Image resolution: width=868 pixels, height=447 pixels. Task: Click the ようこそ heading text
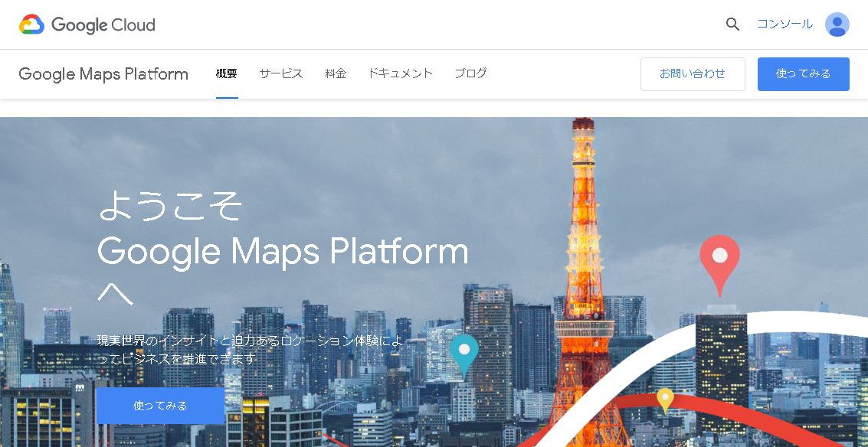tap(170, 205)
